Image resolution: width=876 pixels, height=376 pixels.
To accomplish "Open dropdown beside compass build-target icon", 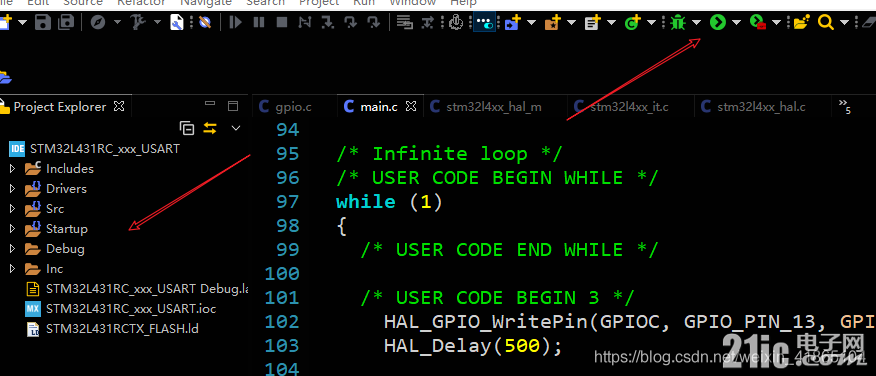I will click(x=117, y=22).
